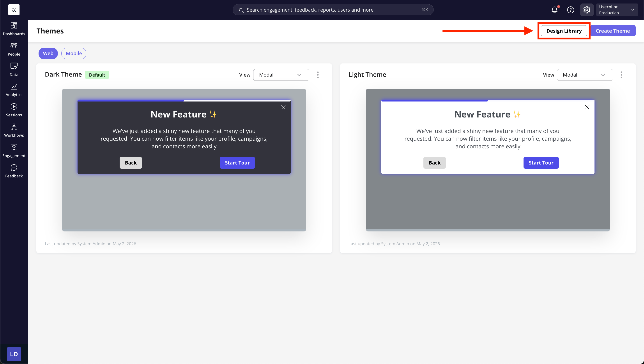Click the Userpilot logo icon
The height and width of the screenshot is (364, 644).
[14, 10]
